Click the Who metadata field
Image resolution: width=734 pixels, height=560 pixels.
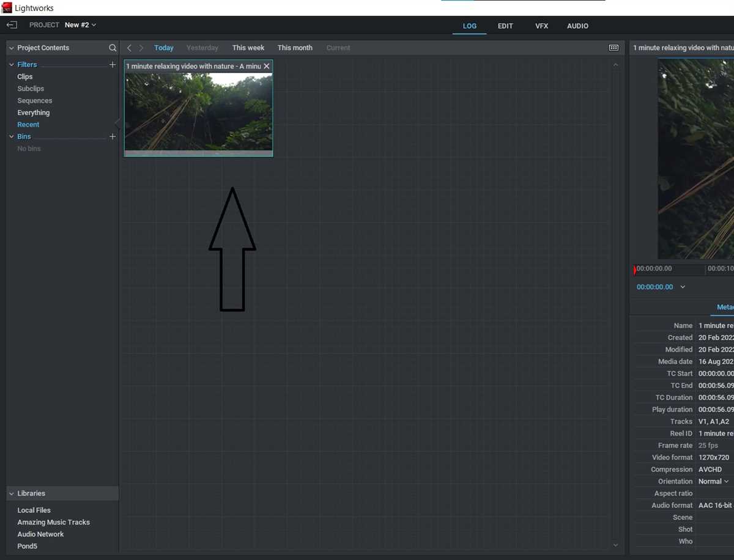coord(716,541)
